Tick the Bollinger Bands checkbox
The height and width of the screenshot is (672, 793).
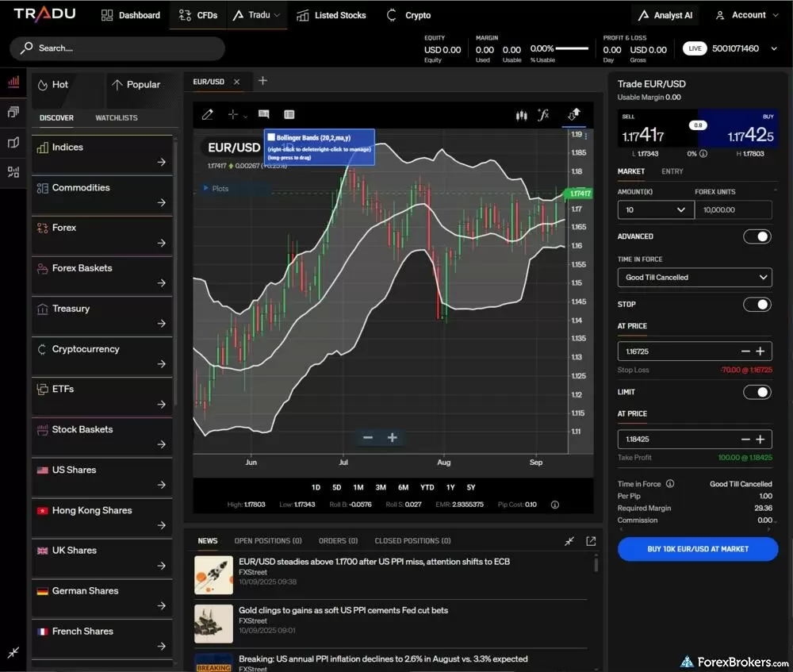tap(271, 137)
